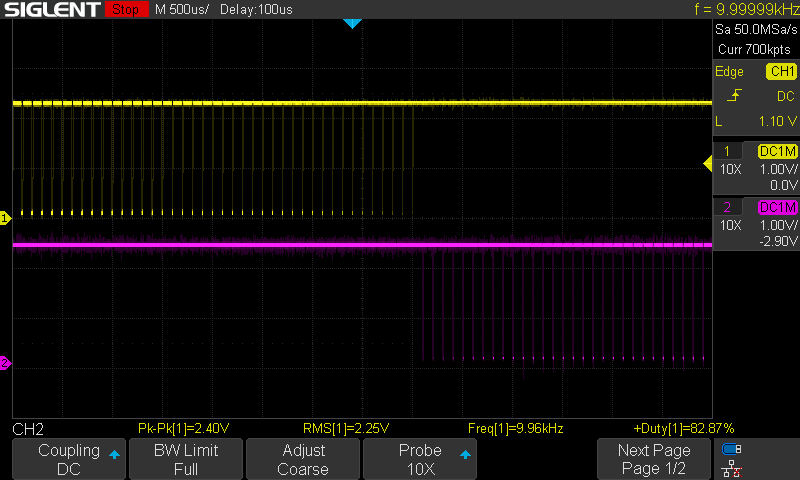This screenshot has width=800, height=480.
Task: Select the CH2 menu title label
Action: coord(28,429)
